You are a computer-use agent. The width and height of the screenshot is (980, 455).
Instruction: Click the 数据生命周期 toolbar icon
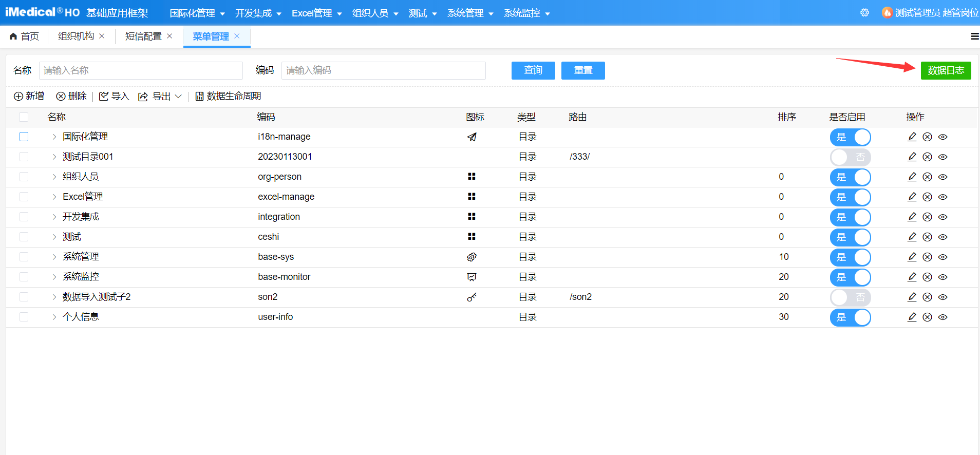pyautogui.click(x=199, y=97)
